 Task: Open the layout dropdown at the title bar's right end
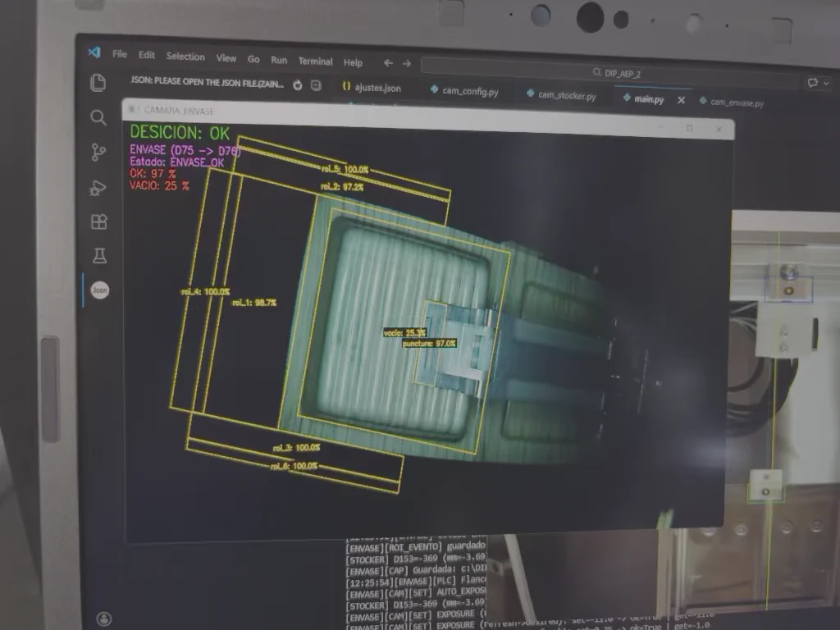click(826, 83)
